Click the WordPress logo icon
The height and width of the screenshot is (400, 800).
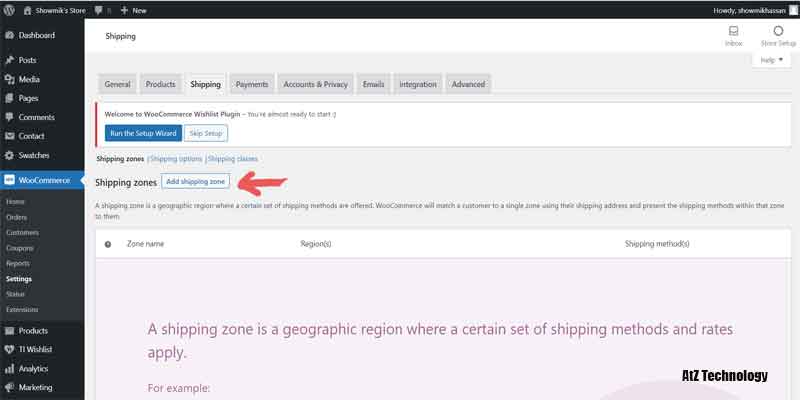[x=10, y=10]
